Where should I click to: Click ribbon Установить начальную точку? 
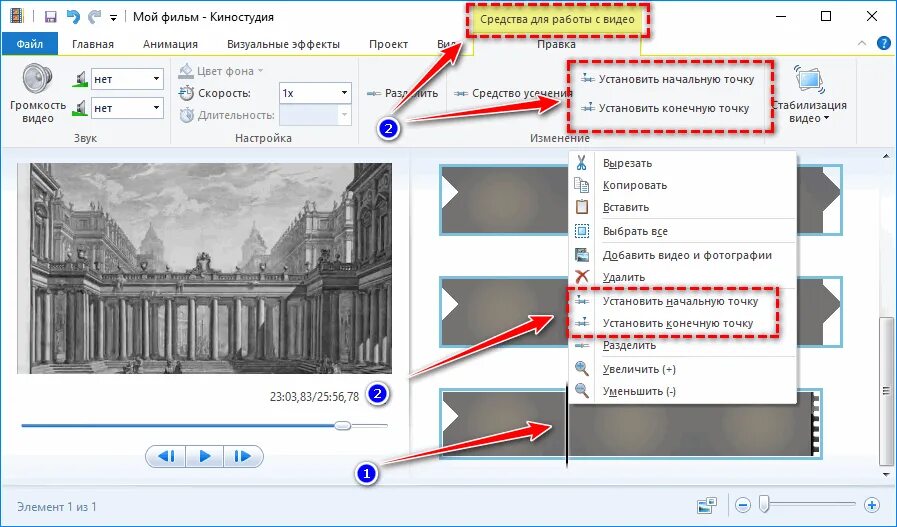(667, 79)
